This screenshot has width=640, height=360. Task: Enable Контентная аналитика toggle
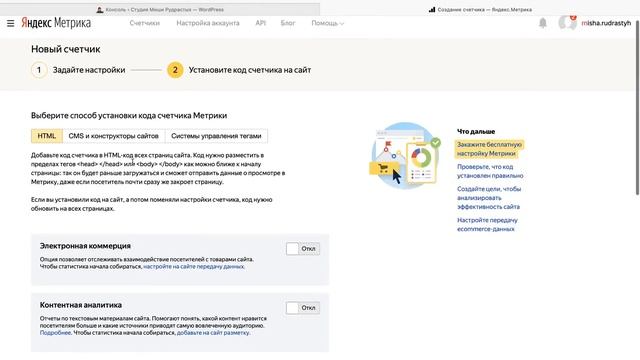(302, 308)
